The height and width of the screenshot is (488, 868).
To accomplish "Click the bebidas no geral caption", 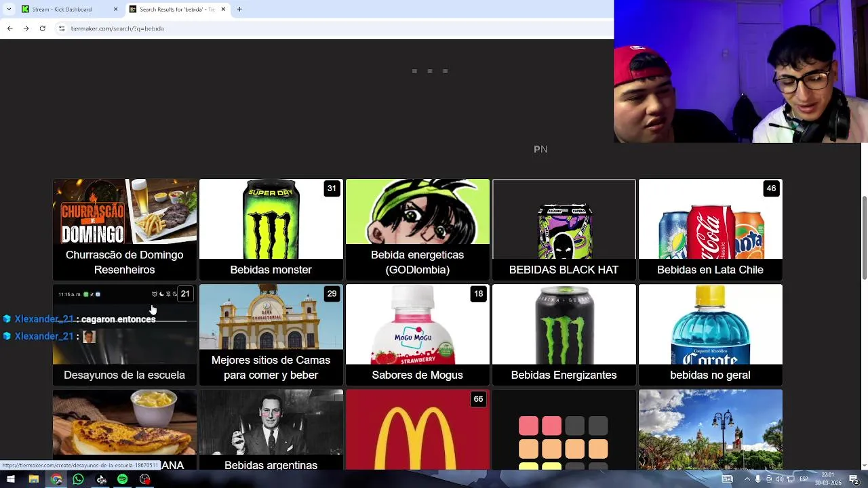I will click(711, 375).
